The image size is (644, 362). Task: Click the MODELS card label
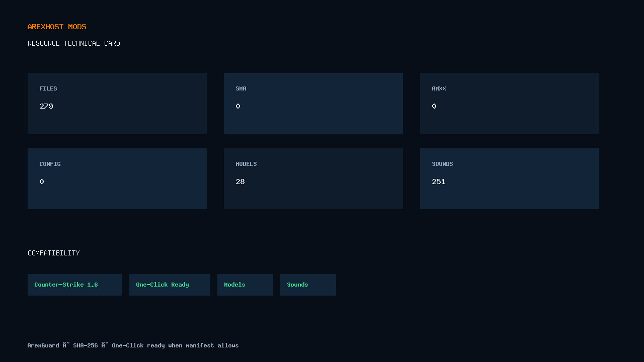[x=246, y=164]
